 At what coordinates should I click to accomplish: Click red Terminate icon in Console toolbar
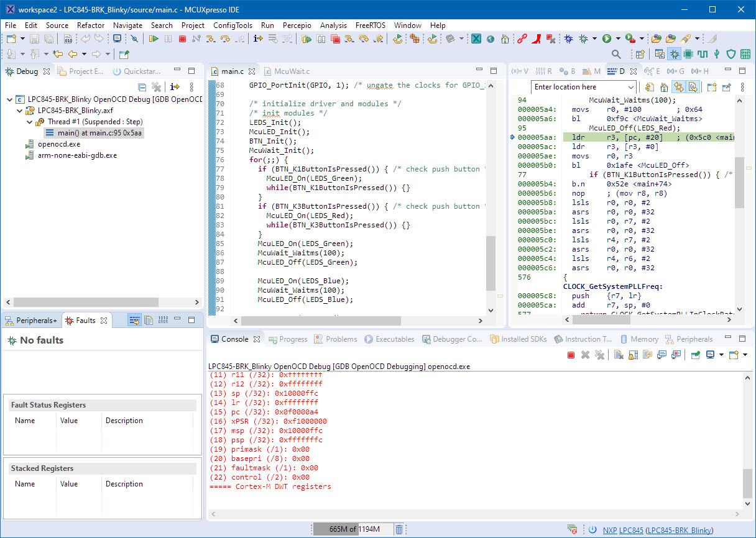pos(571,355)
